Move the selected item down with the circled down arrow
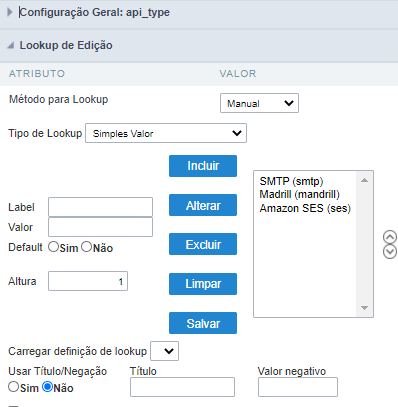 (390, 252)
